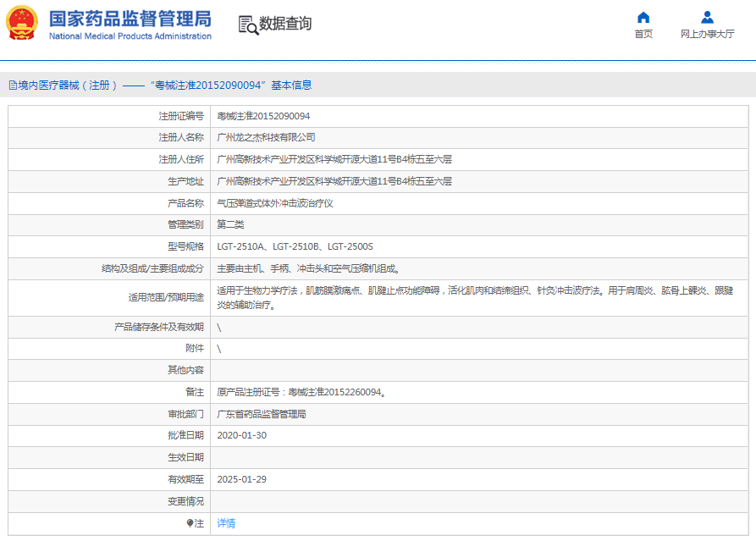Click the 网上办事大厅 person icon
The width and height of the screenshot is (756, 541).
click(707, 17)
